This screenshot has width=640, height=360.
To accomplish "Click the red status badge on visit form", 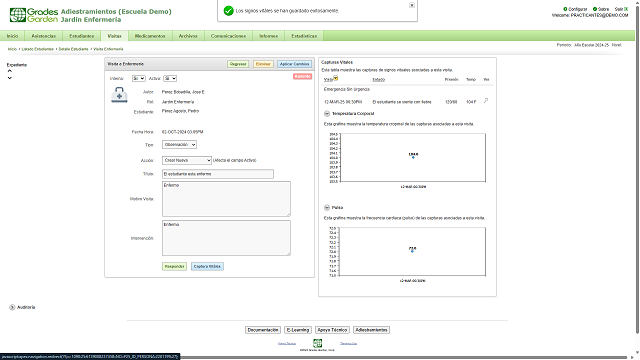I will 302,76.
